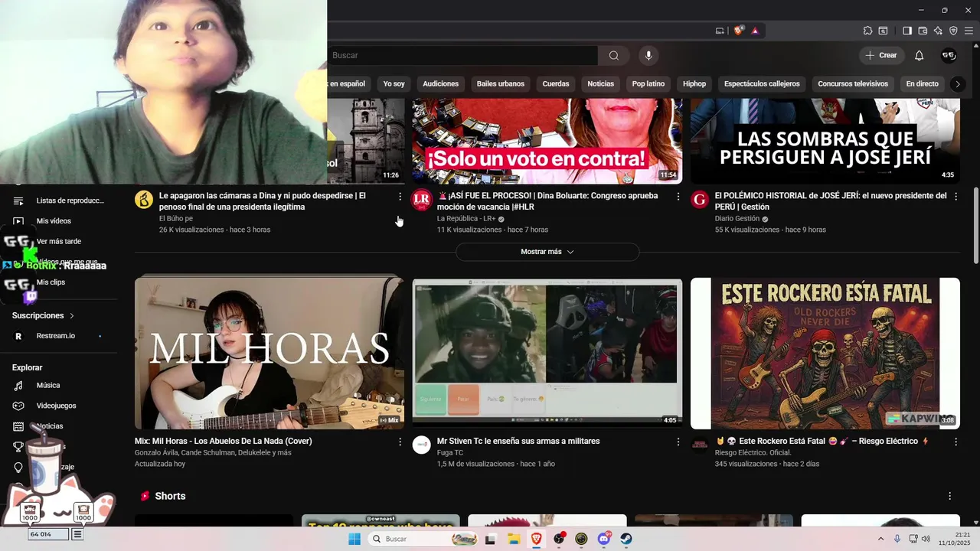Open the Música explore icon

pos(18,385)
